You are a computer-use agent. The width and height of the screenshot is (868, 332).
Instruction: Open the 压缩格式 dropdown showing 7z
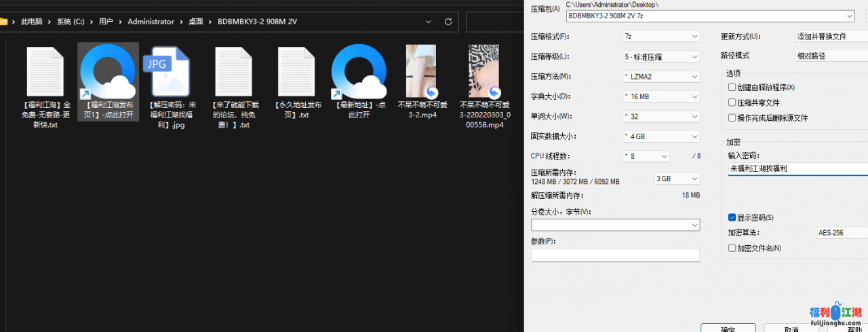click(x=661, y=36)
